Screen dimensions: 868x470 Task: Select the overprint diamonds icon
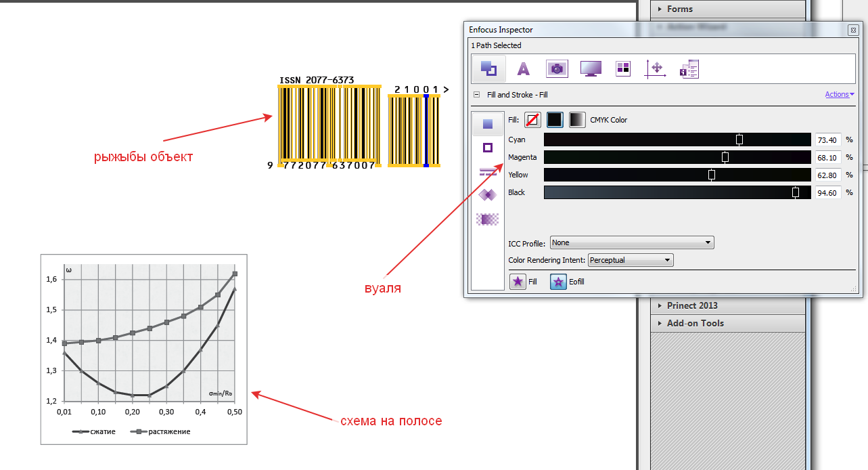[x=488, y=195]
